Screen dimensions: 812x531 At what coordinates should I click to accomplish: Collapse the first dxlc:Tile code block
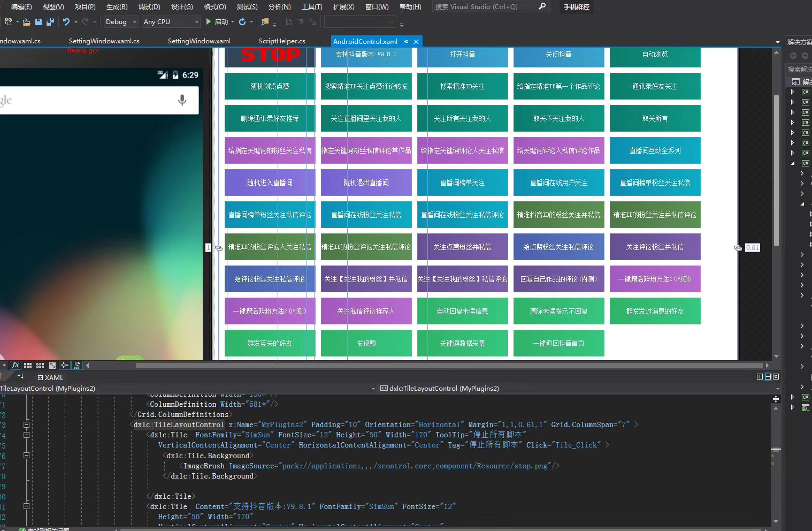(26, 435)
